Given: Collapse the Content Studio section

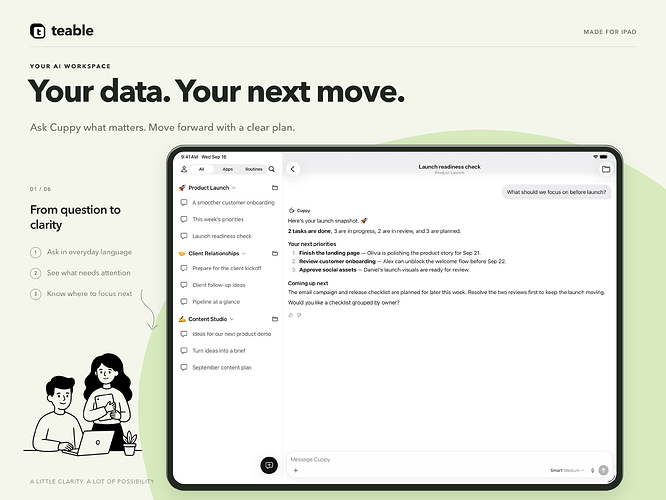Looking at the screenshot, I should coord(231,319).
